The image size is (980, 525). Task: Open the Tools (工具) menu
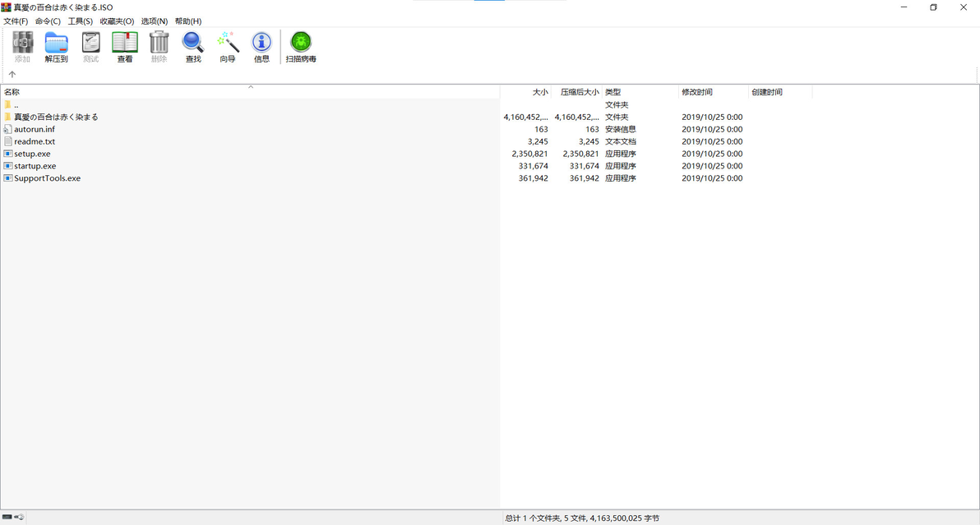[x=80, y=21]
